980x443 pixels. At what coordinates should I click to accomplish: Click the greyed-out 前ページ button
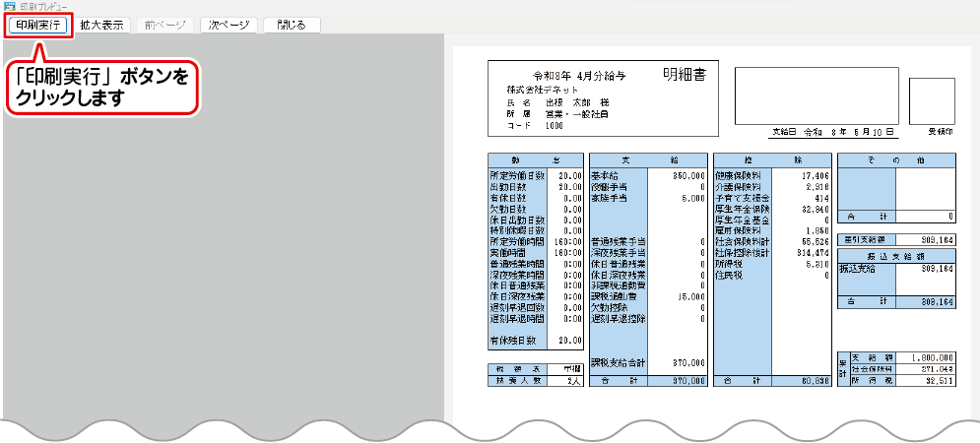click(163, 25)
